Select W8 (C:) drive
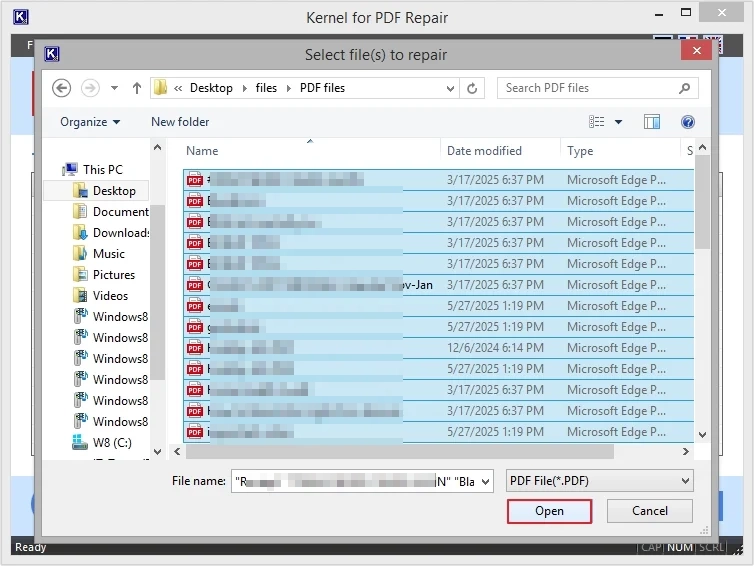Viewport: 754px width, 566px height. [101, 442]
